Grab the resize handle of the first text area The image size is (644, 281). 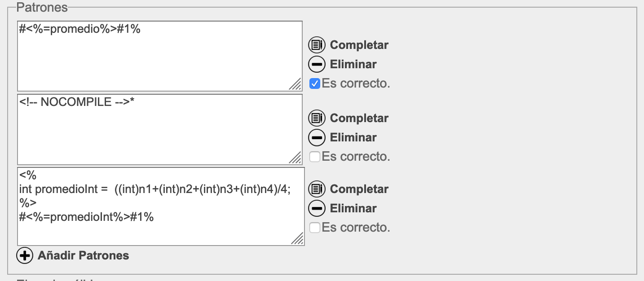[x=296, y=85]
